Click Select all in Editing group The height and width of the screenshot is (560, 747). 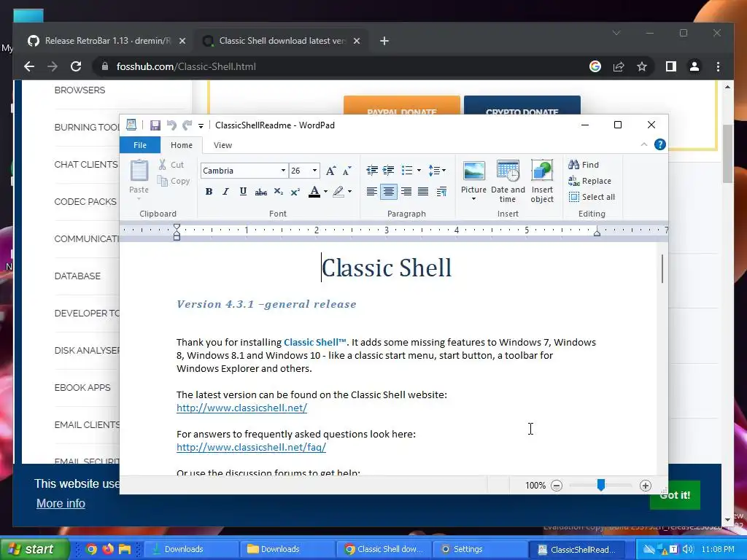pyautogui.click(x=592, y=197)
